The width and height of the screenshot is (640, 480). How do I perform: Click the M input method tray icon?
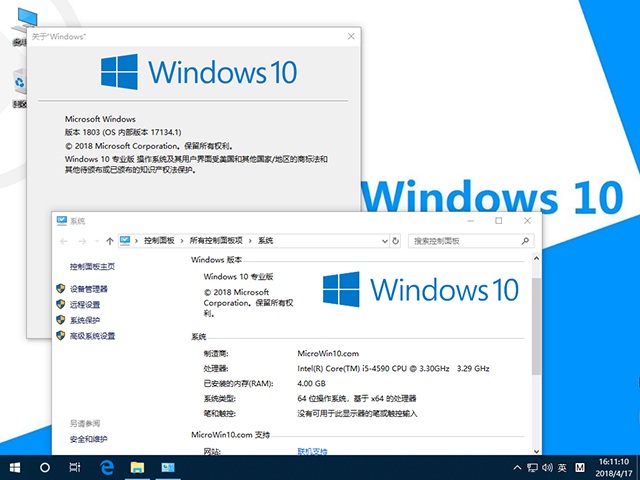(580, 468)
